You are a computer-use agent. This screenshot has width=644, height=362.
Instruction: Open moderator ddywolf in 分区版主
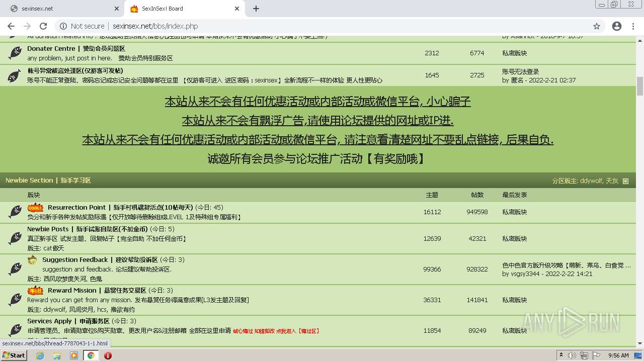coord(591,181)
